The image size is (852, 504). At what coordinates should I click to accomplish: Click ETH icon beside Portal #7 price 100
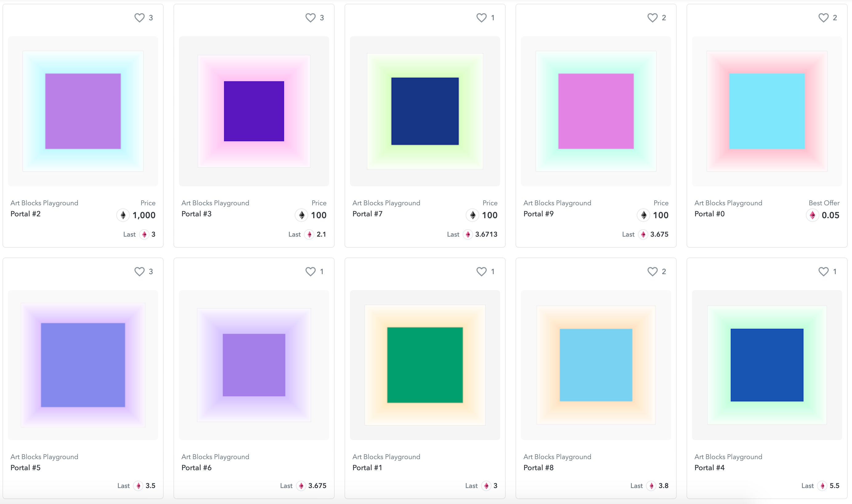click(x=472, y=215)
